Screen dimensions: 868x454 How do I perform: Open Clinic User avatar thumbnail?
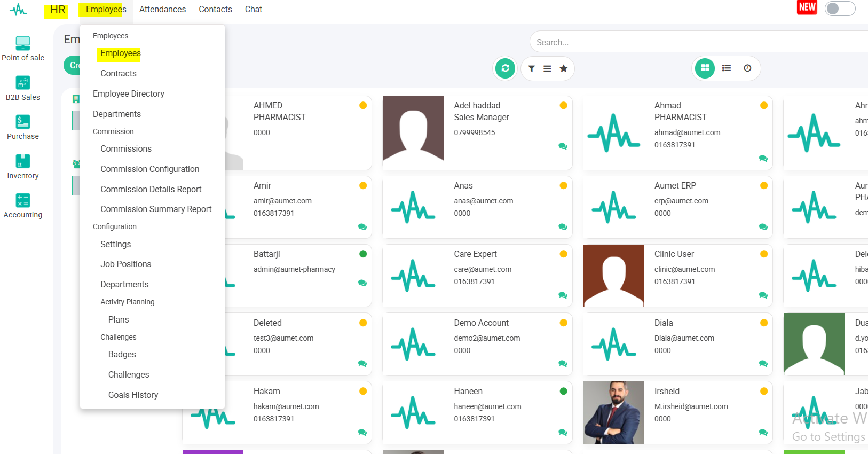pyautogui.click(x=614, y=276)
